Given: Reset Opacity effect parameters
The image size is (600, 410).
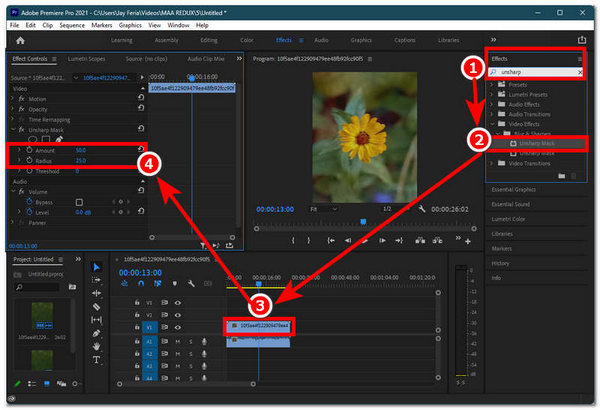Looking at the screenshot, I should tap(141, 108).
